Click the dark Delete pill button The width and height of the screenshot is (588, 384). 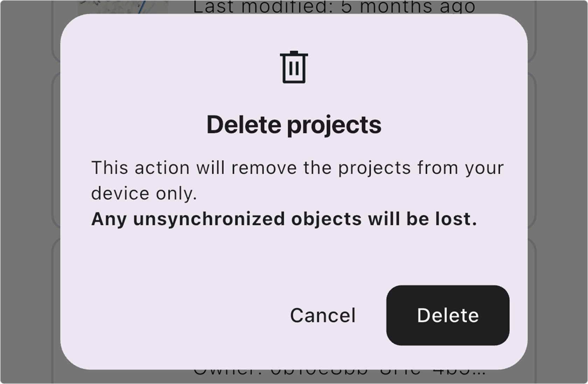click(x=447, y=315)
